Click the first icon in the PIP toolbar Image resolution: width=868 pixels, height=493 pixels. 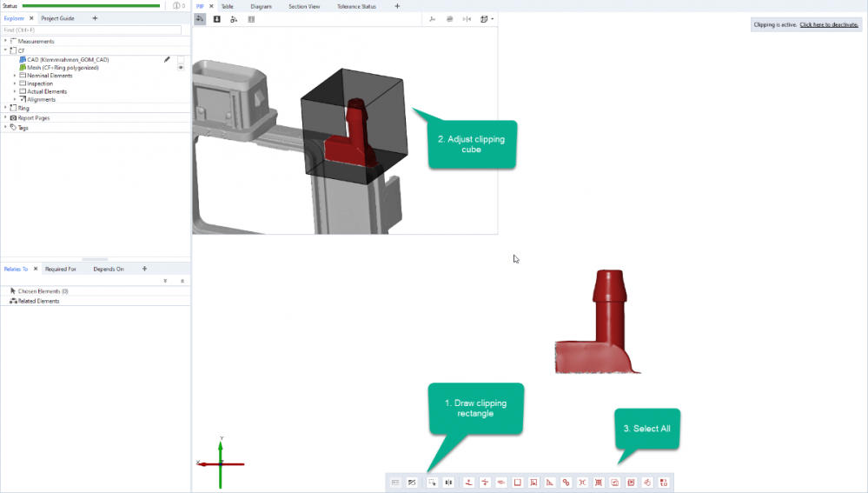200,18
